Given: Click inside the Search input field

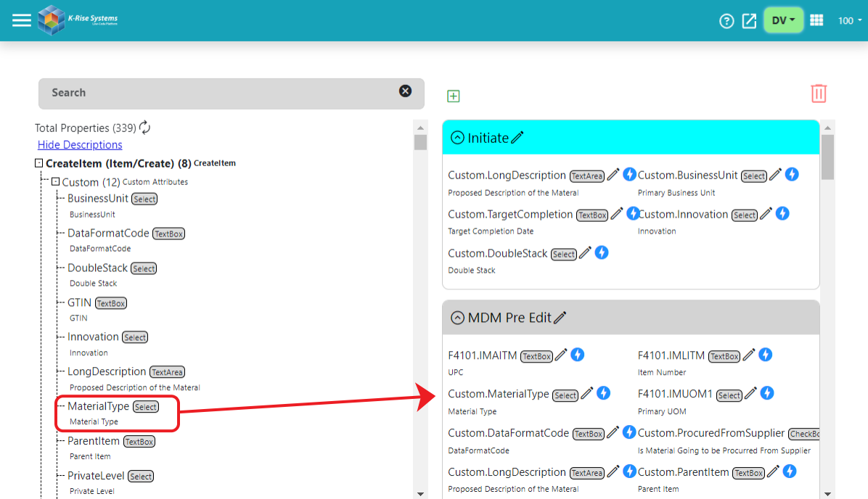Looking at the screenshot, I should point(218,93).
